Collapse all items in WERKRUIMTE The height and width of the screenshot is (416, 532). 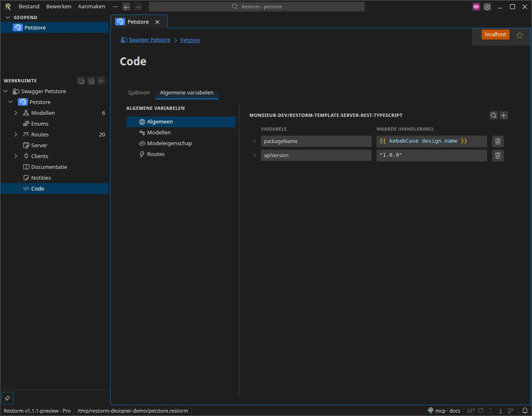(81, 81)
